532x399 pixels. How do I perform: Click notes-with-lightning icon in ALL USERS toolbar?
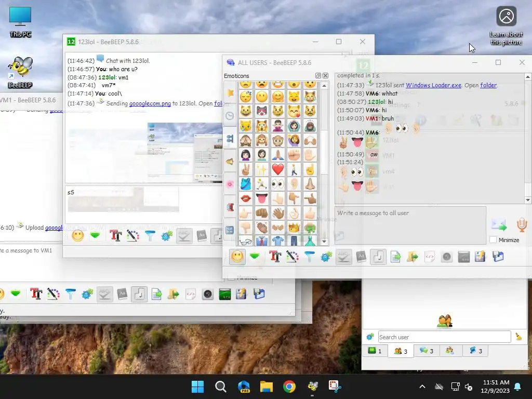point(480,257)
